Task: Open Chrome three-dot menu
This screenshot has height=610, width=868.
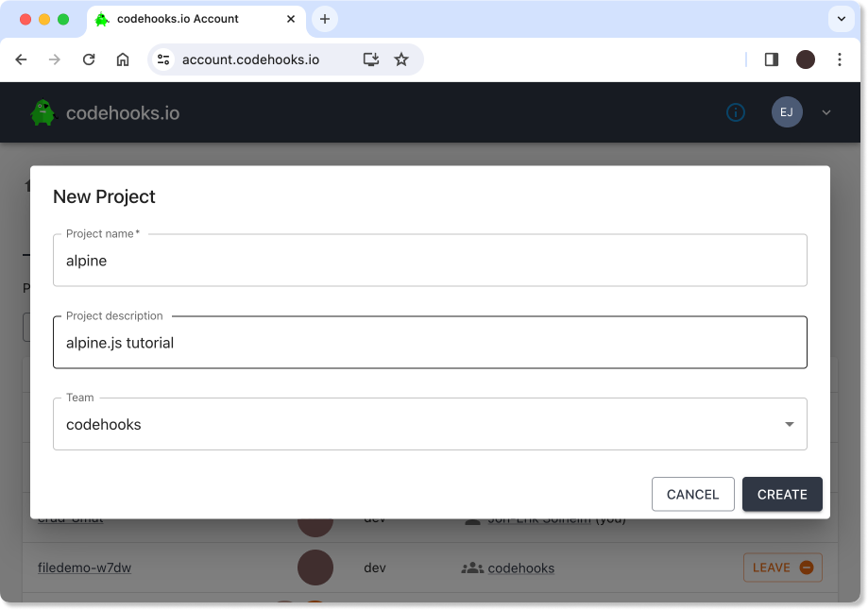Action: click(840, 59)
